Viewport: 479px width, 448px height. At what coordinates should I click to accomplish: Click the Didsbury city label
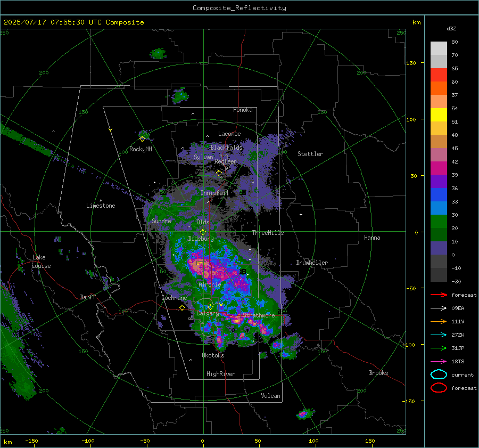(x=201, y=239)
